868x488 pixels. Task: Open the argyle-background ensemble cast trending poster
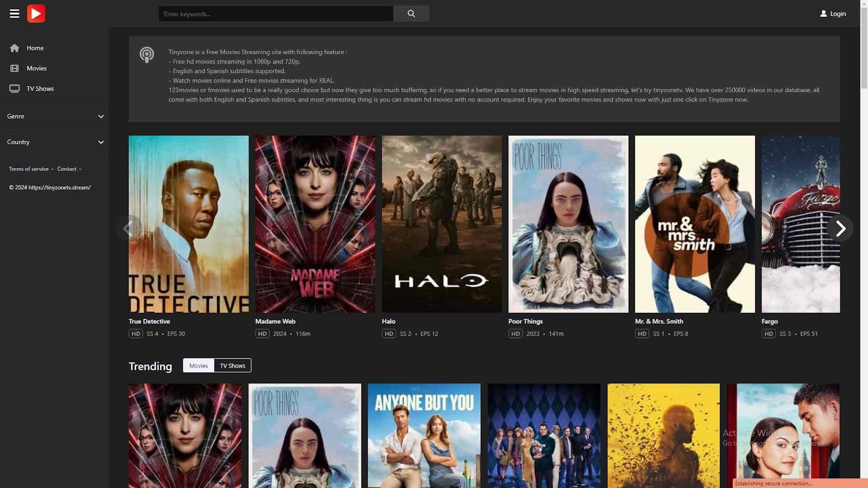(544, 436)
